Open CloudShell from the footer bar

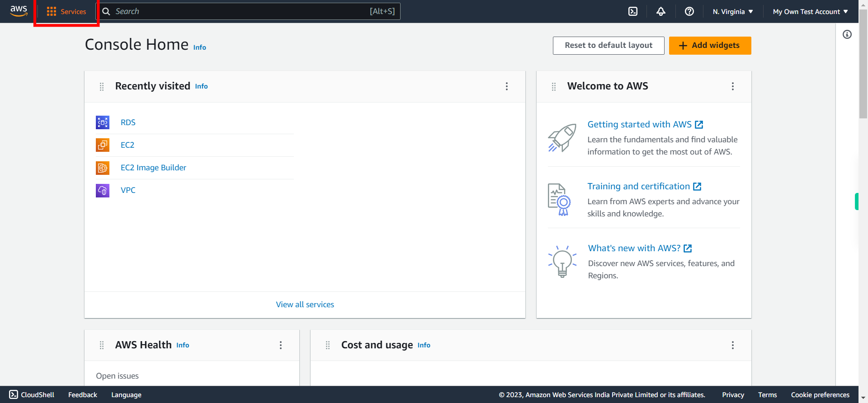tap(32, 395)
